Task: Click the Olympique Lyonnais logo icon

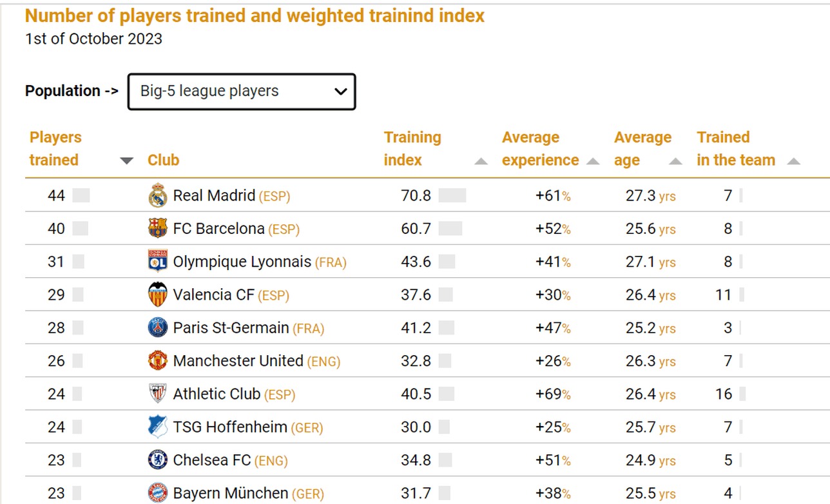Action: pyautogui.click(x=158, y=262)
